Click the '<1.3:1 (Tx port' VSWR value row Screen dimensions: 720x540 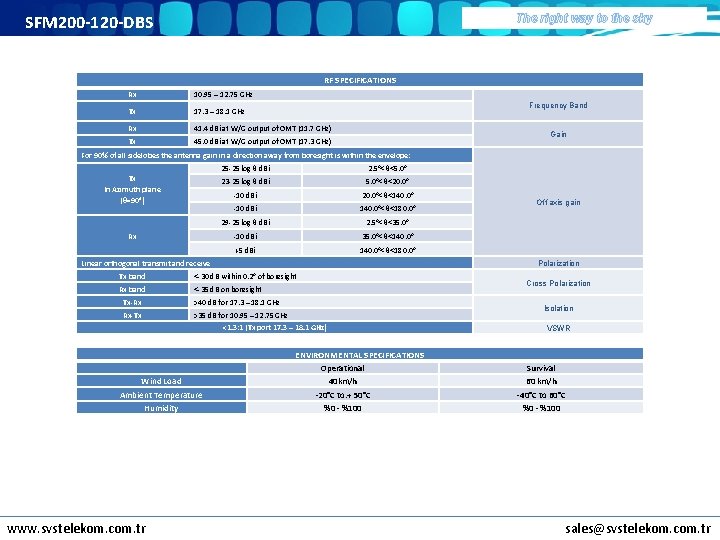click(x=274, y=327)
